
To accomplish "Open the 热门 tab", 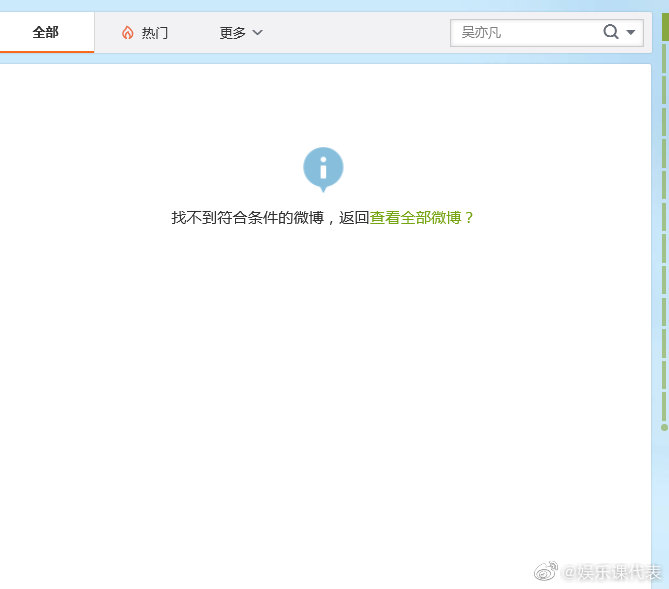I will pyautogui.click(x=144, y=32).
